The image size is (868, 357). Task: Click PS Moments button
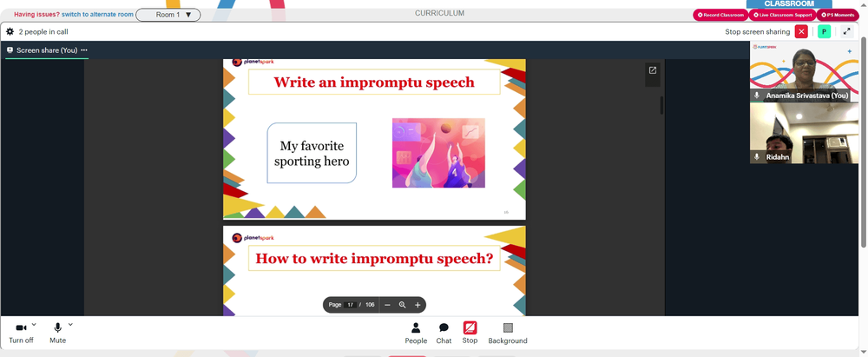tap(838, 15)
